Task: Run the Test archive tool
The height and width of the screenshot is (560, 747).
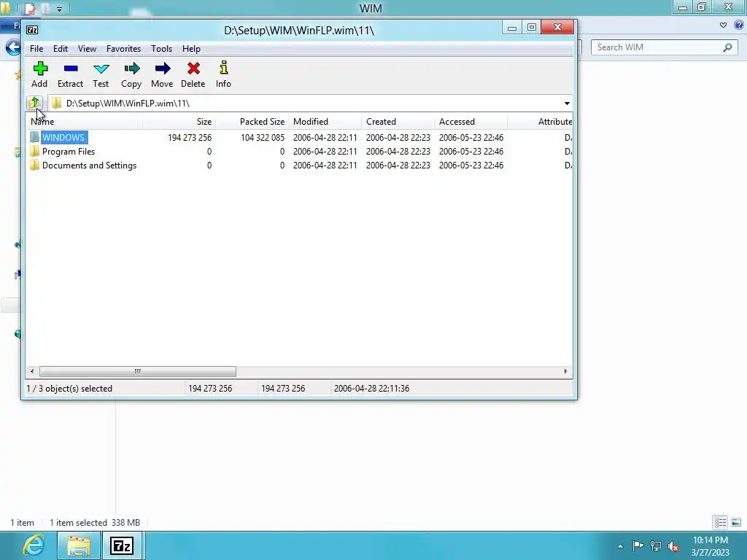Action: coord(101,74)
